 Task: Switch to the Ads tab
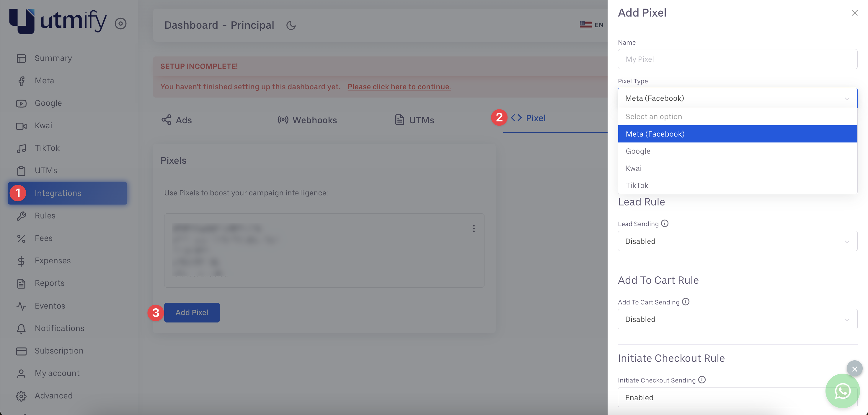(x=177, y=120)
